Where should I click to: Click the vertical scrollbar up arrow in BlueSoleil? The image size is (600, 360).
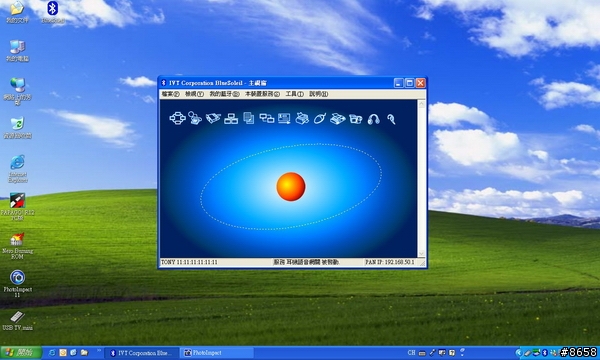pyautogui.click(x=421, y=104)
